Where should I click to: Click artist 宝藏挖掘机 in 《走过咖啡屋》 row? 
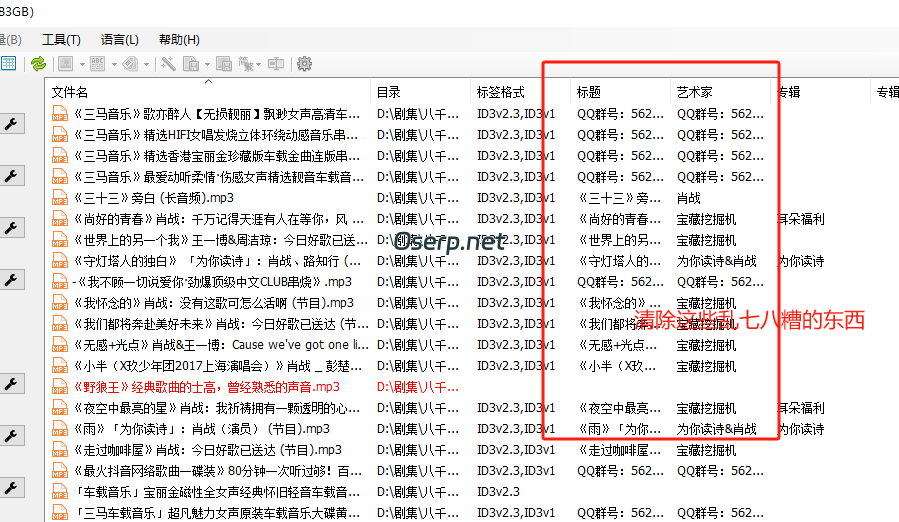pyautogui.click(x=706, y=450)
